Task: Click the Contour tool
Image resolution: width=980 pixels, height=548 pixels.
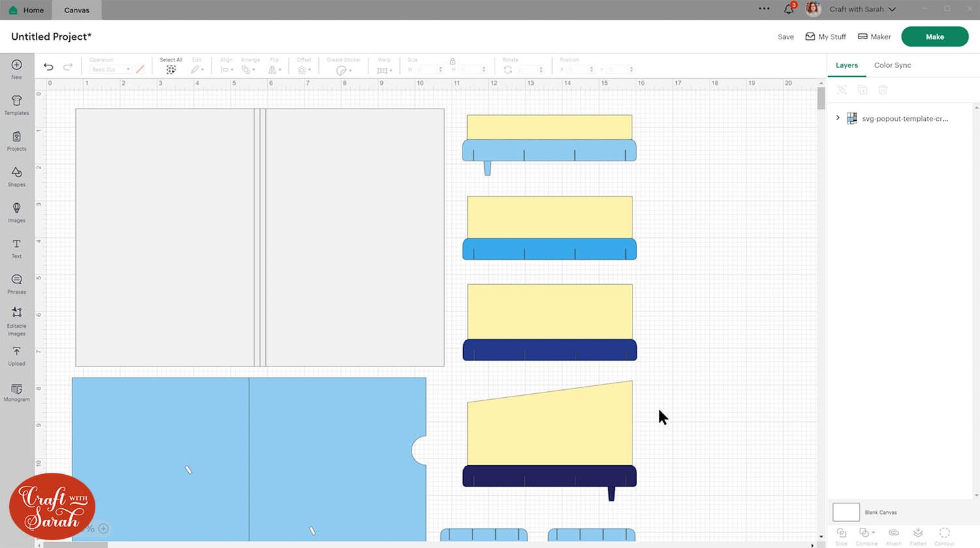Action: 944,536
